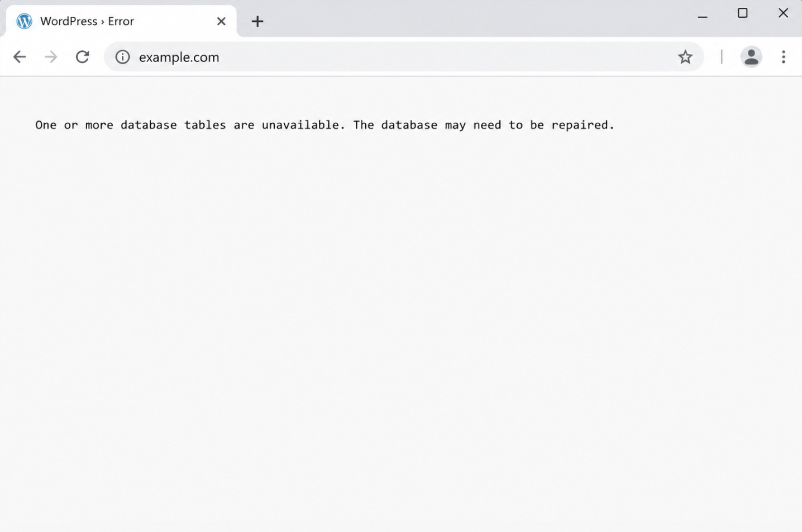
Task: Click the browser back arrow
Action: click(x=20, y=57)
